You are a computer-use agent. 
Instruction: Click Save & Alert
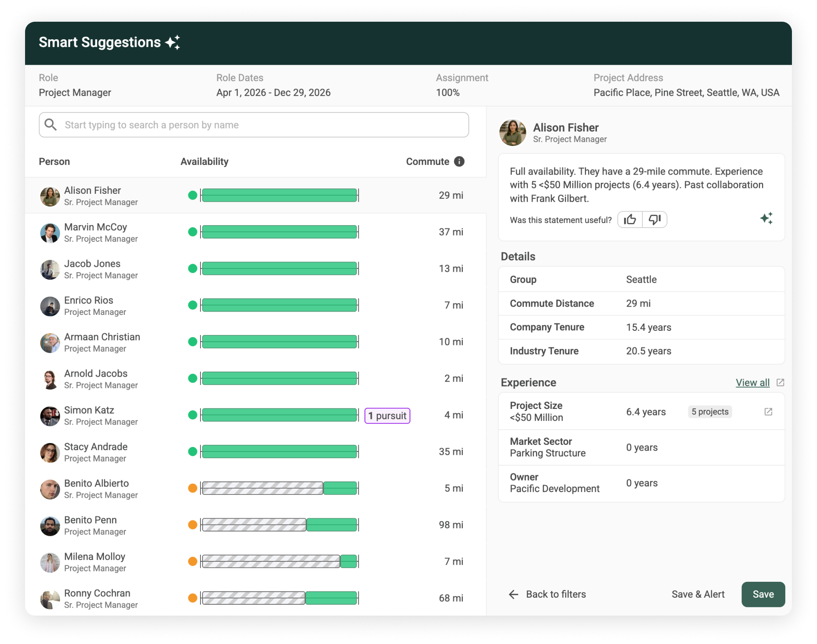(698, 594)
